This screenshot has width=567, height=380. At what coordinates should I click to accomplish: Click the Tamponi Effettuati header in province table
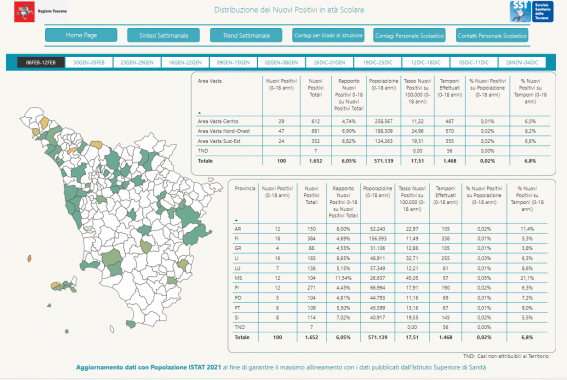[446, 195]
